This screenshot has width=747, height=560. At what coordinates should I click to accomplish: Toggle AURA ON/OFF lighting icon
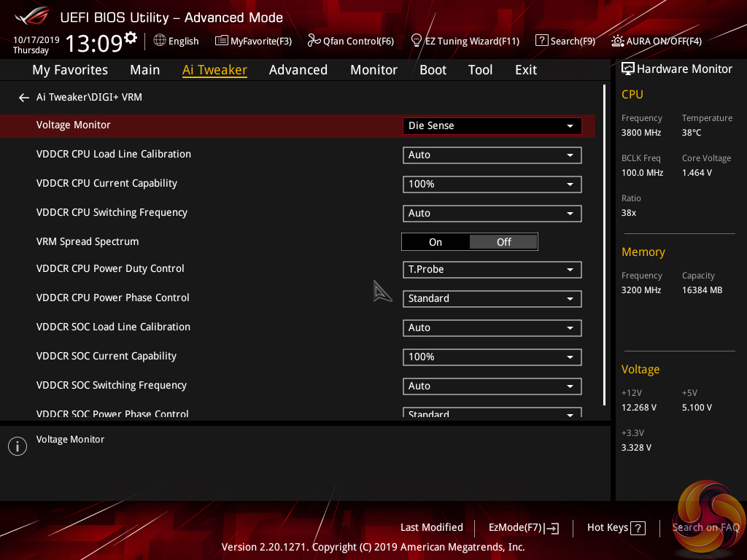click(618, 41)
